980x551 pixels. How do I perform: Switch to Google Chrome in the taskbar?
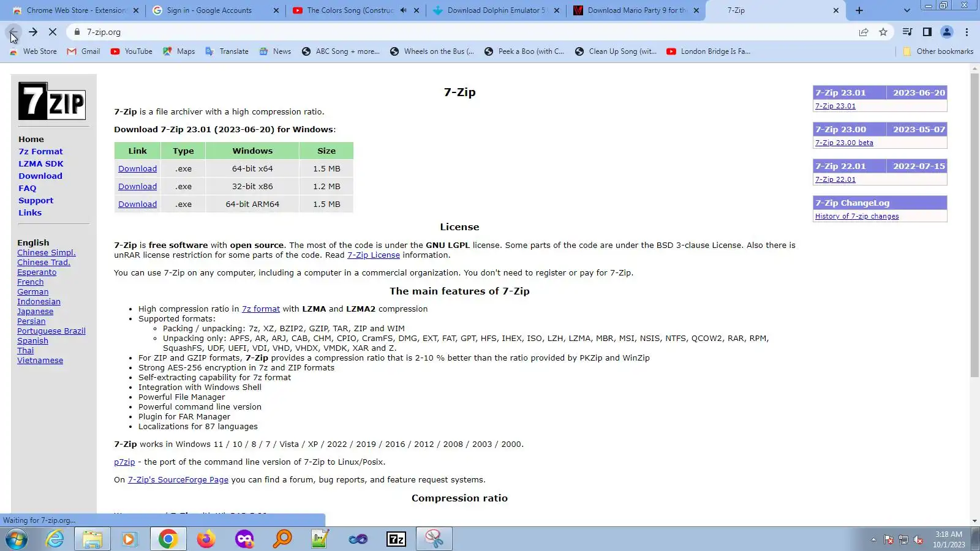[168, 539]
